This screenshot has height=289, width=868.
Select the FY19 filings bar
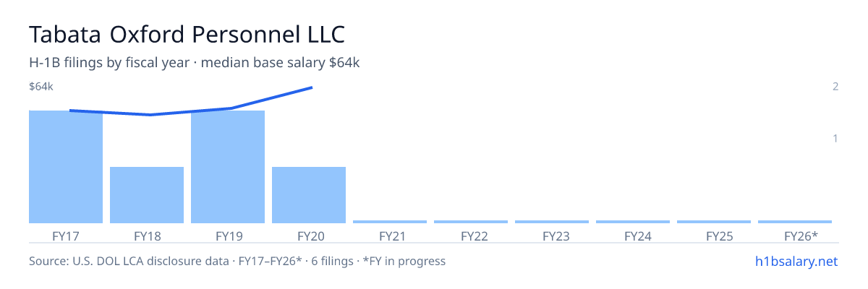tap(228, 167)
